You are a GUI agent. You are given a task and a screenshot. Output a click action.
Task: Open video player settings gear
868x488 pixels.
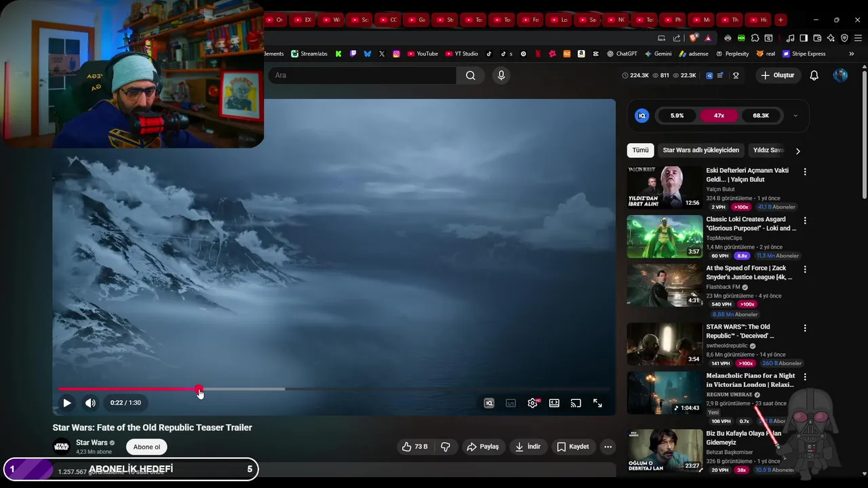coord(533,403)
